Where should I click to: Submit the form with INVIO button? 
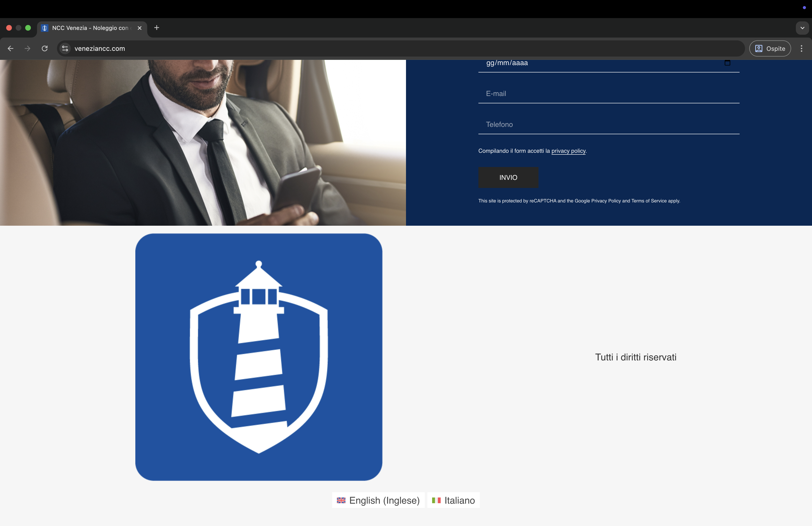pyautogui.click(x=508, y=177)
